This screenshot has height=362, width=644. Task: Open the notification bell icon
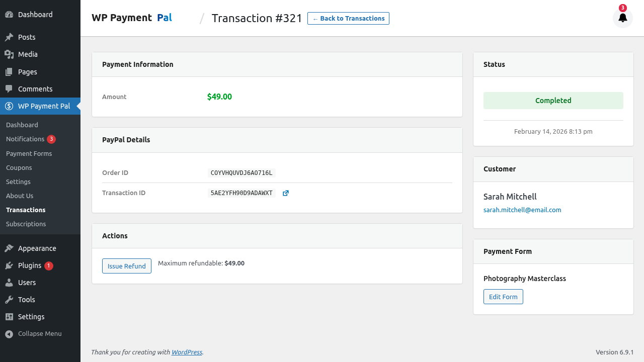click(622, 18)
